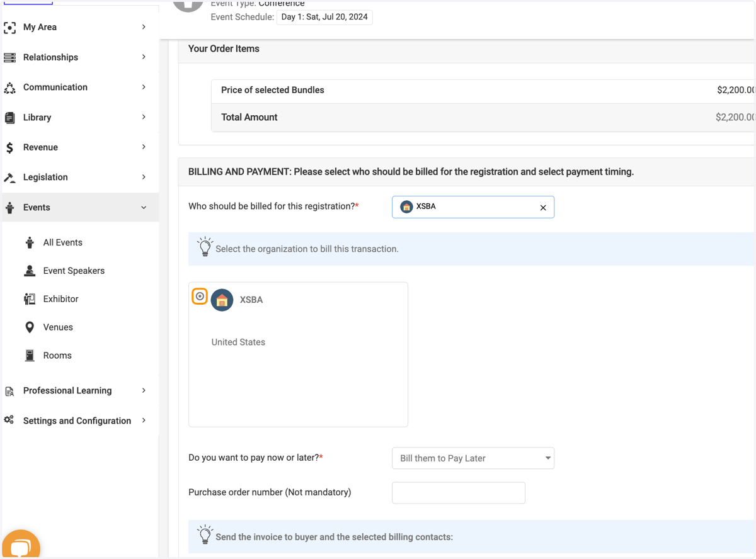The width and height of the screenshot is (756, 559).
Task: Click the Legislation gavel icon
Action: (x=9, y=178)
